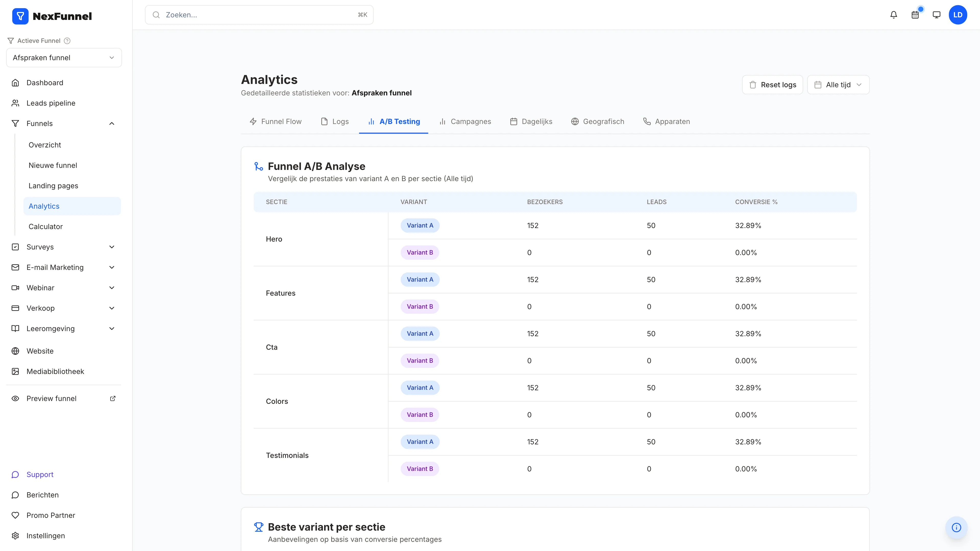This screenshot has height=551, width=980.
Task: Click the Website globe icon
Action: (15, 351)
